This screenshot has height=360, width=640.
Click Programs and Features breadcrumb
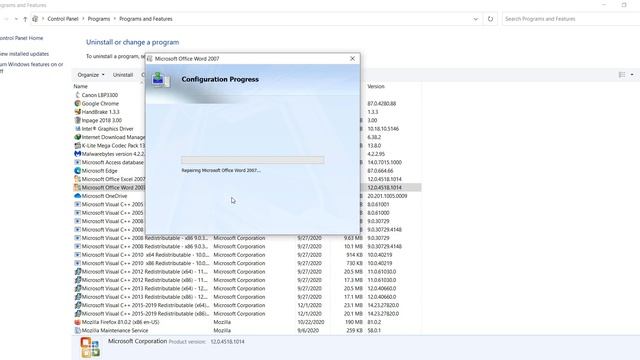click(146, 19)
